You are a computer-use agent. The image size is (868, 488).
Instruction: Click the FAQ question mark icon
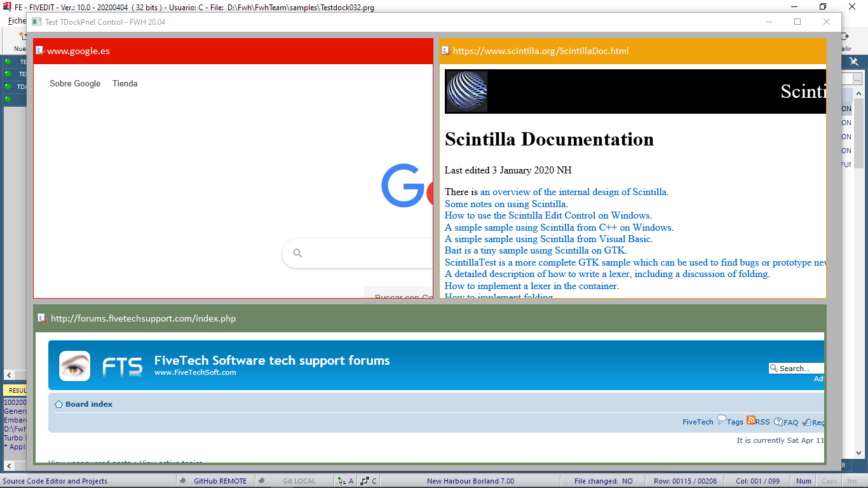pos(778,422)
